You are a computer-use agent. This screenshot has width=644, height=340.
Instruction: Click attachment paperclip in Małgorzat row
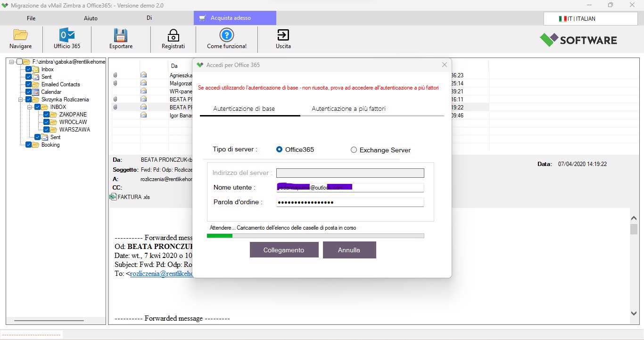coord(115,83)
